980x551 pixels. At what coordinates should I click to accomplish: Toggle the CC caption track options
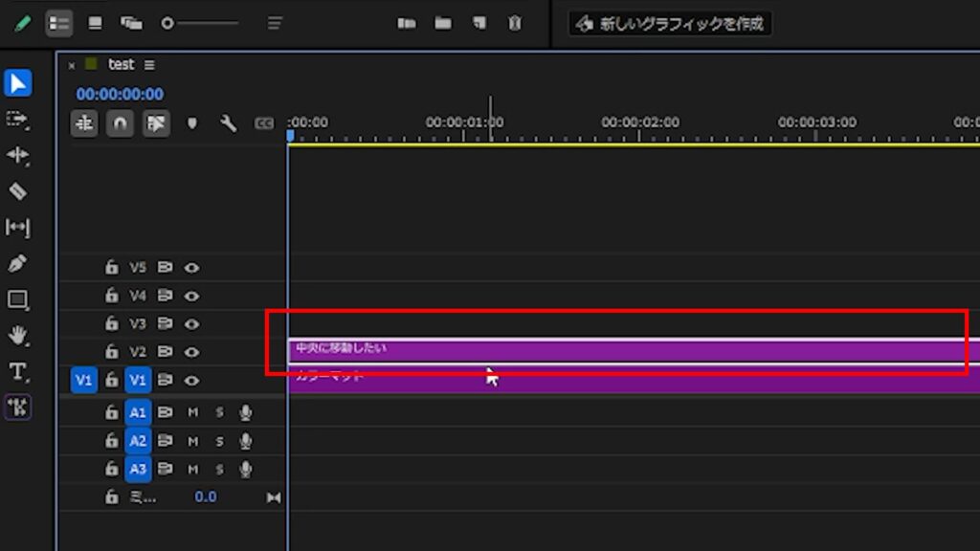click(x=264, y=123)
